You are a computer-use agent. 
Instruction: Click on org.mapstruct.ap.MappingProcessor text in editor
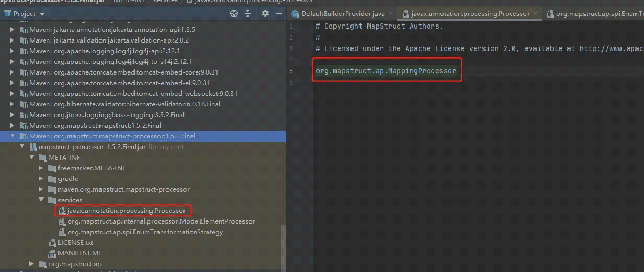(386, 71)
